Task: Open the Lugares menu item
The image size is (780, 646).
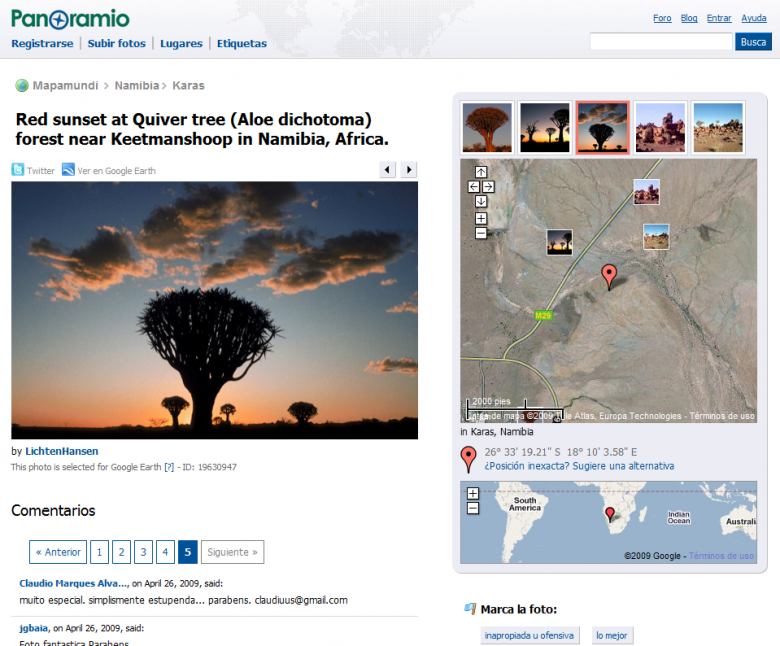Action: (x=181, y=44)
